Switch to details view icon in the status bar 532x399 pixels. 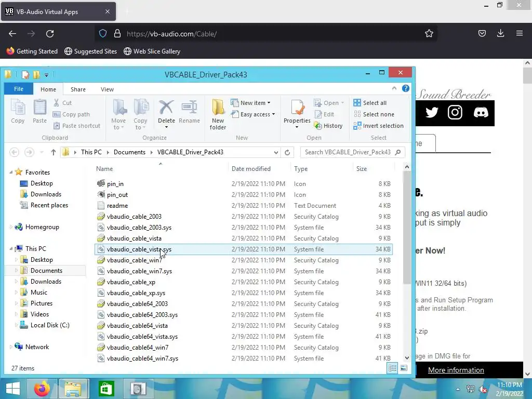click(393, 368)
